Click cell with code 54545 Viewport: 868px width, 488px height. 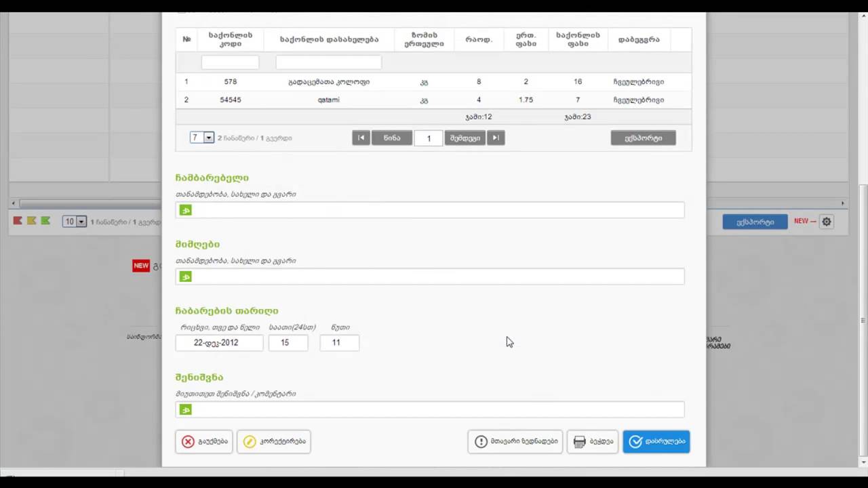(x=231, y=100)
